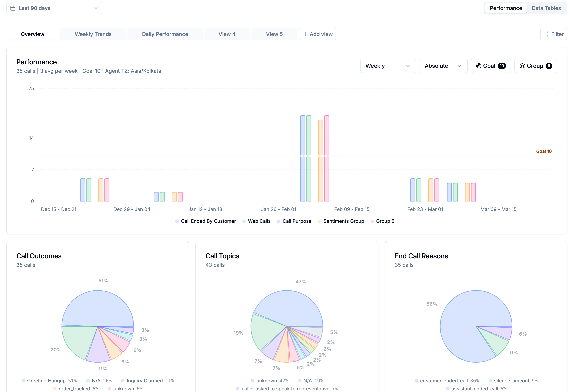Viewport: 575px width, 392px height.
Task: Click the Sentiments Group legend marker
Action: click(x=319, y=221)
